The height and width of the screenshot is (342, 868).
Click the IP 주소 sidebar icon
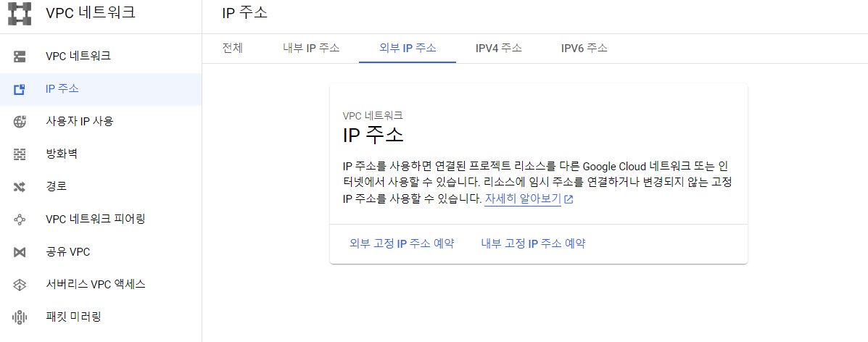[20, 89]
